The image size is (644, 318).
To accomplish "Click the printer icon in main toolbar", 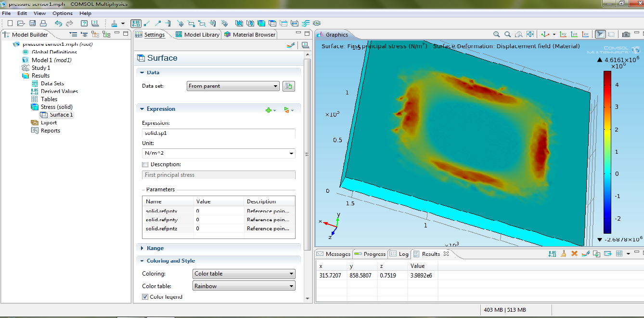I will click(x=43, y=23).
